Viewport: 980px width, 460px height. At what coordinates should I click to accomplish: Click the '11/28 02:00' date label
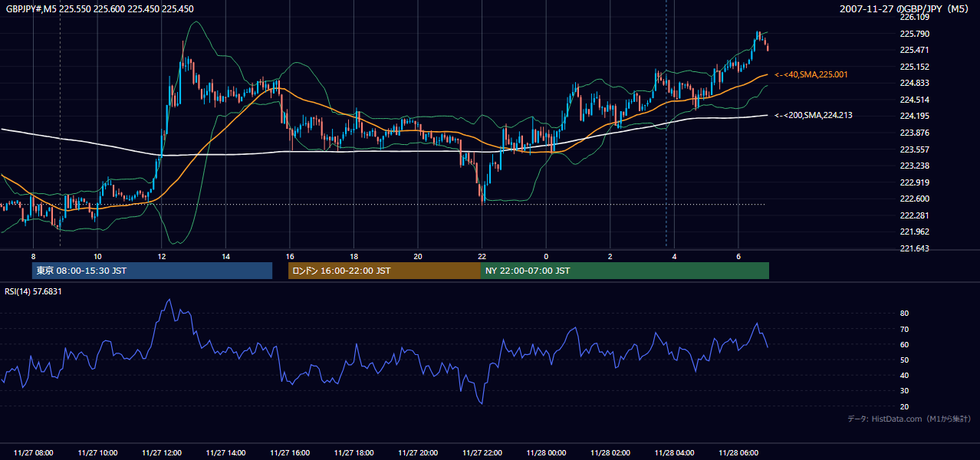click(610, 453)
